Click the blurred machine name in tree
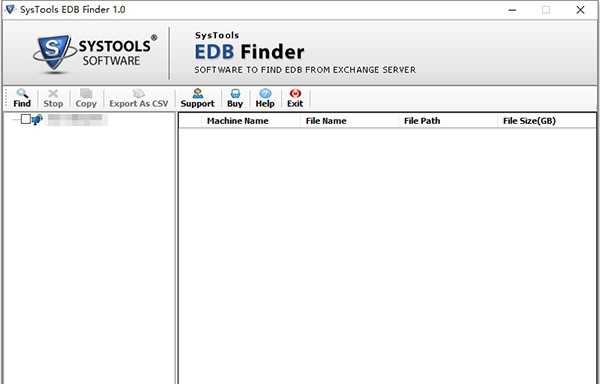The image size is (600, 384). coord(77,120)
